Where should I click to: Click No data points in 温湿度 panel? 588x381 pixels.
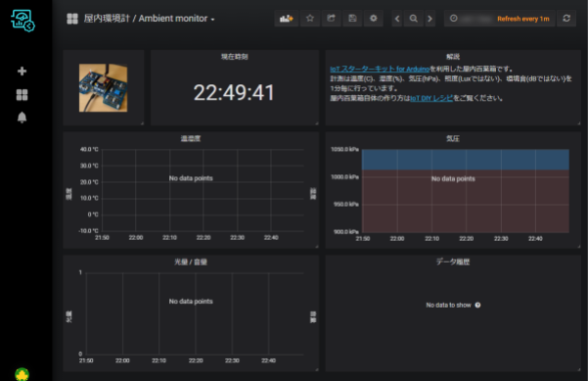[x=191, y=178]
